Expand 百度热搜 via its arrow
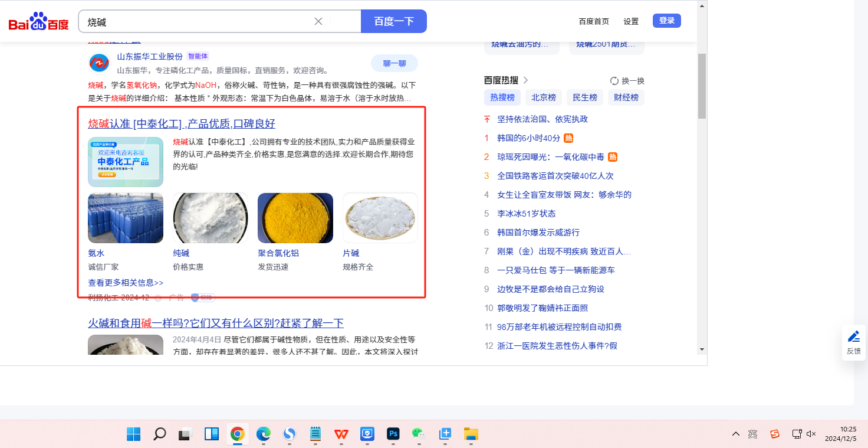This screenshot has width=868, height=448. click(525, 80)
